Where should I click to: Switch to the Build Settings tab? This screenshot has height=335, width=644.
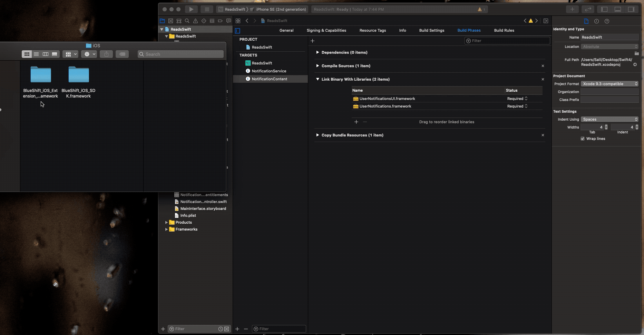click(x=431, y=30)
